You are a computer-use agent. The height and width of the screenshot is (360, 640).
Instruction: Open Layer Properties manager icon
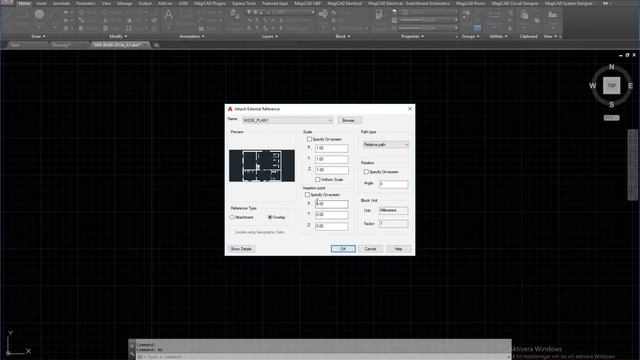coord(235,16)
